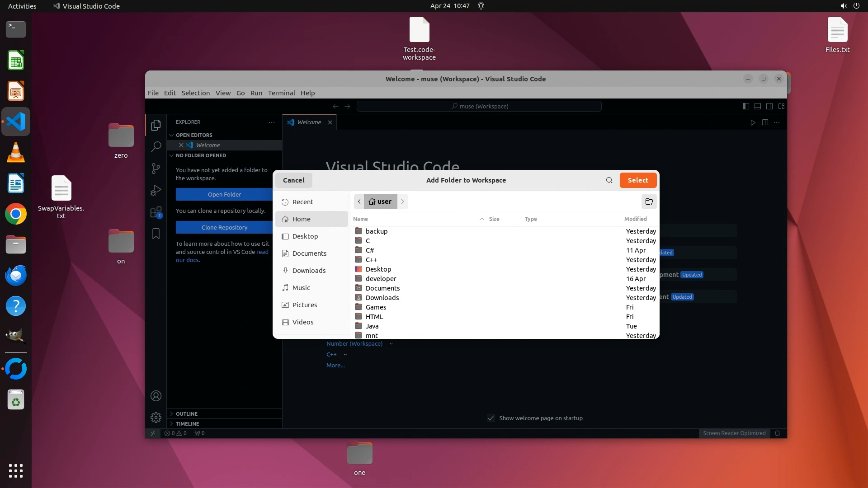This screenshot has height=488, width=868.
Task: Toggle the panel layout icon
Action: (757, 106)
